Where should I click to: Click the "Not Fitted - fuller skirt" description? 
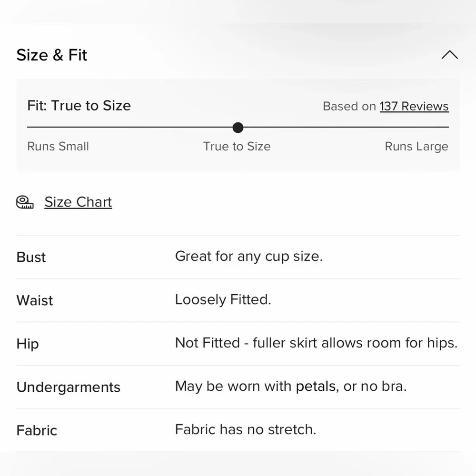(x=316, y=343)
